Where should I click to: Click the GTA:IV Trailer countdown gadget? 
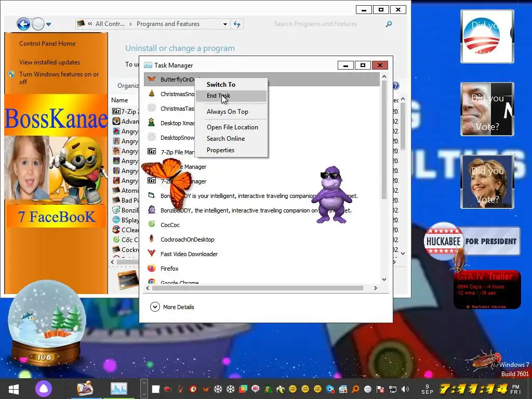(x=487, y=289)
